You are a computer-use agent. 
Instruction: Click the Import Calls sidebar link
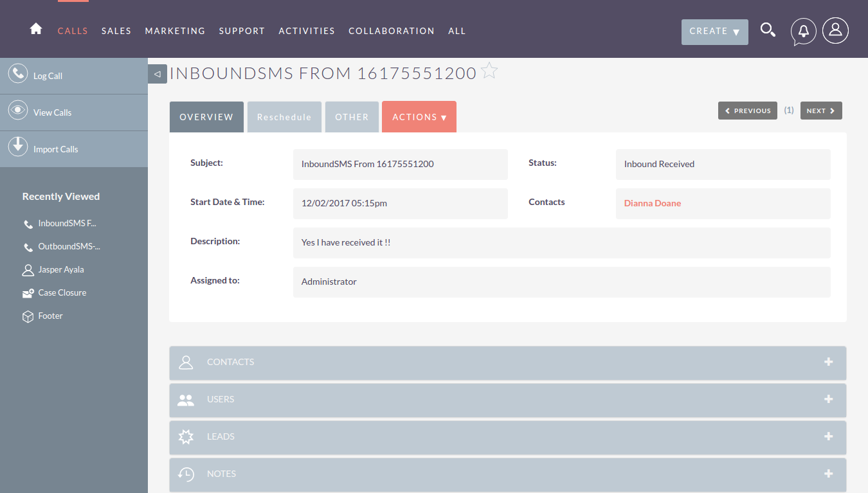(x=55, y=149)
